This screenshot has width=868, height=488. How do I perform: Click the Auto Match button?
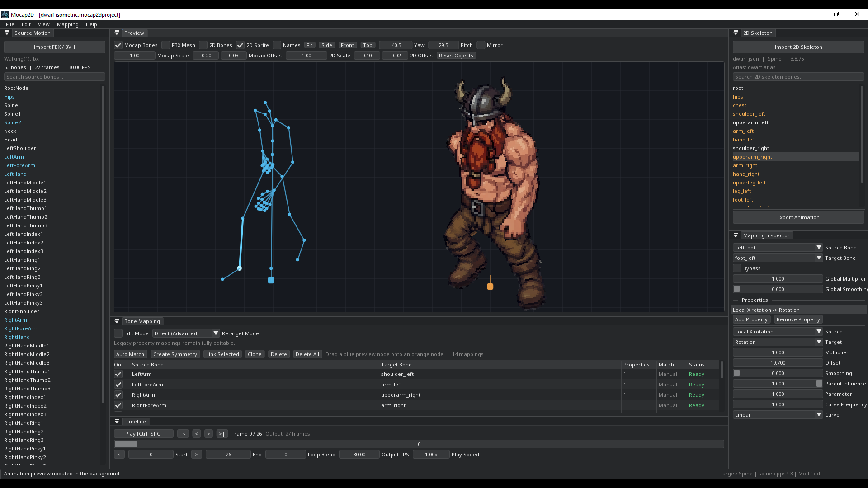pos(130,354)
